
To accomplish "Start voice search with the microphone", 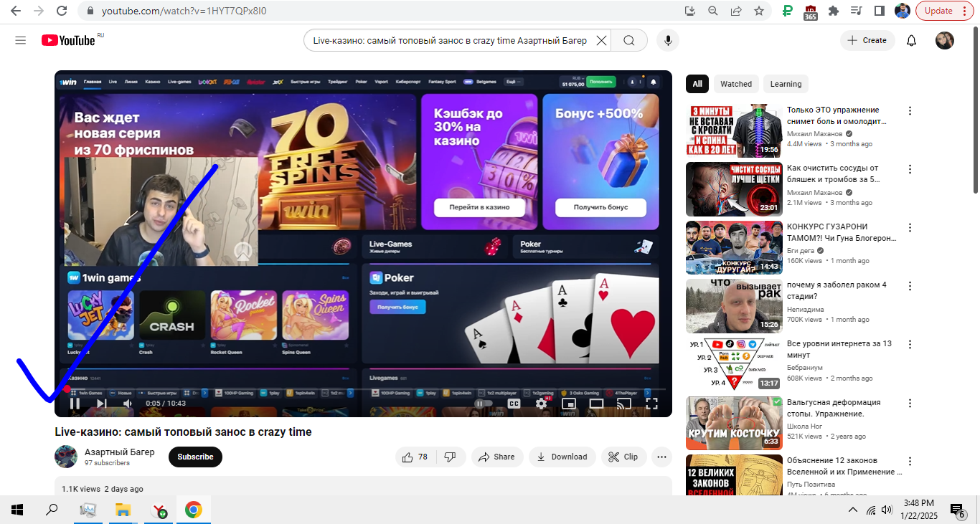I will pyautogui.click(x=668, y=41).
